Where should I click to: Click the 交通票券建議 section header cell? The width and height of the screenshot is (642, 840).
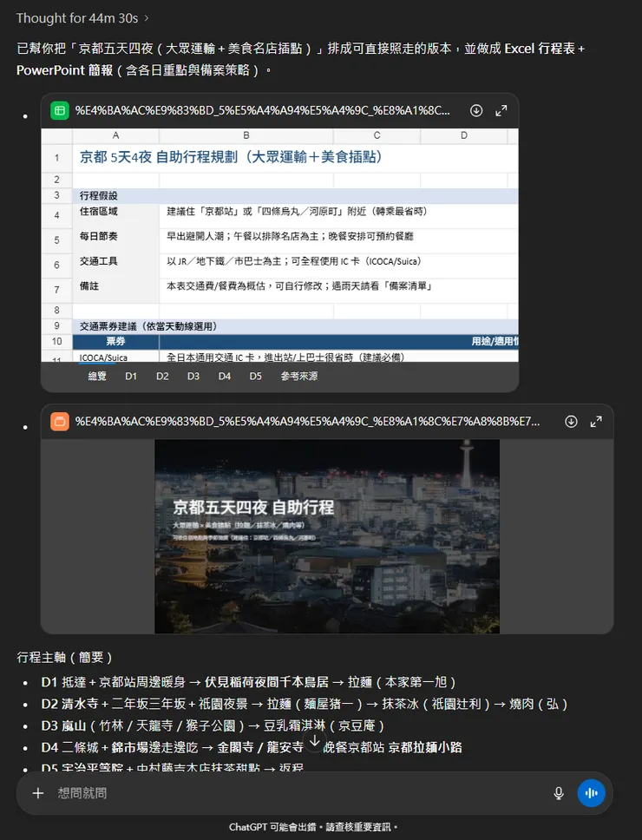click(296, 326)
